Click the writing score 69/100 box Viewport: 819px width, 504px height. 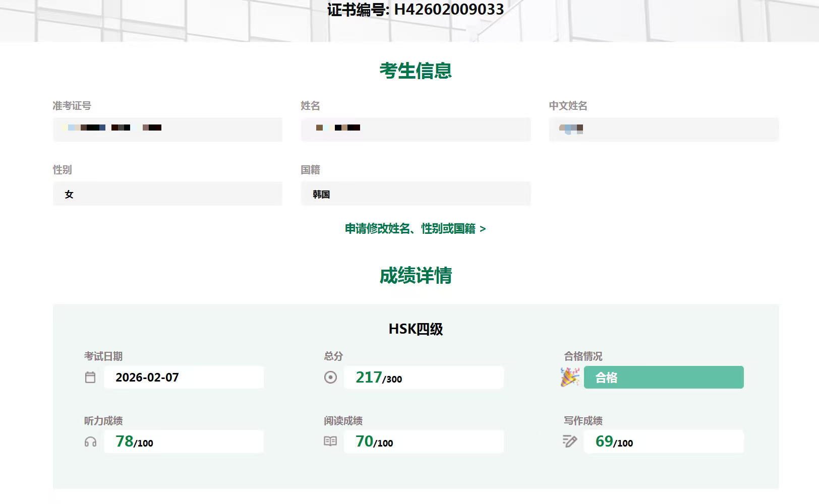click(x=663, y=442)
